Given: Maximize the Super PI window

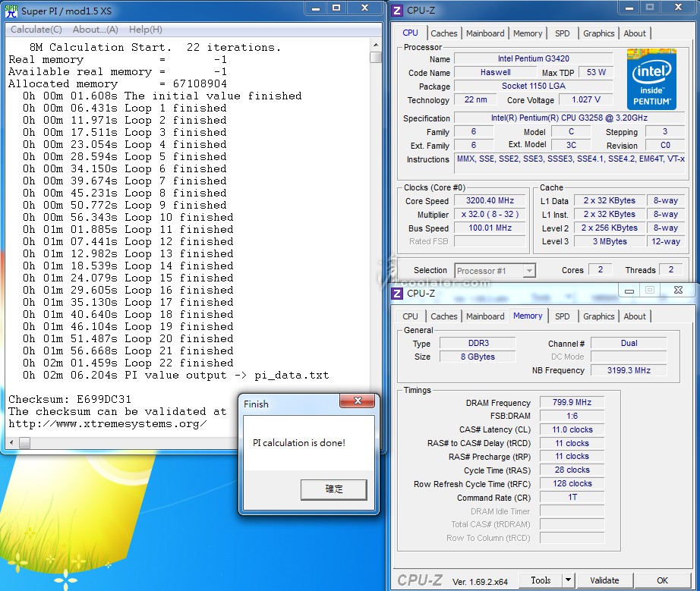Looking at the screenshot, I should tap(336, 8).
